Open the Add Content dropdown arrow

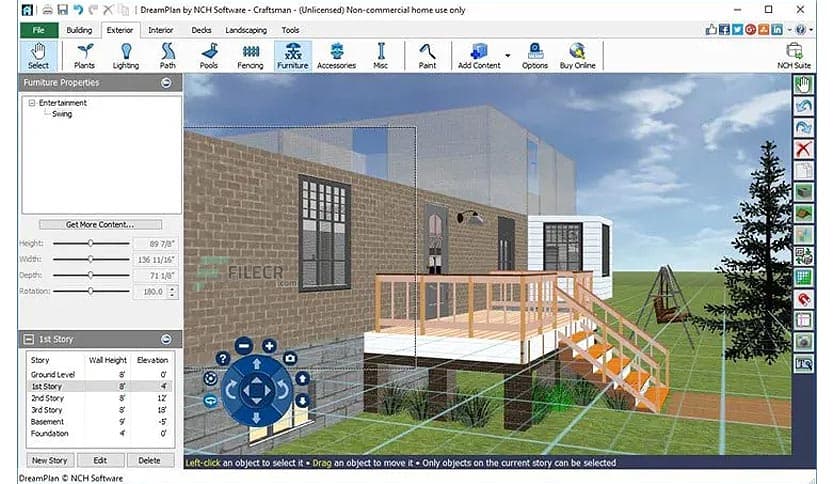tap(508, 55)
